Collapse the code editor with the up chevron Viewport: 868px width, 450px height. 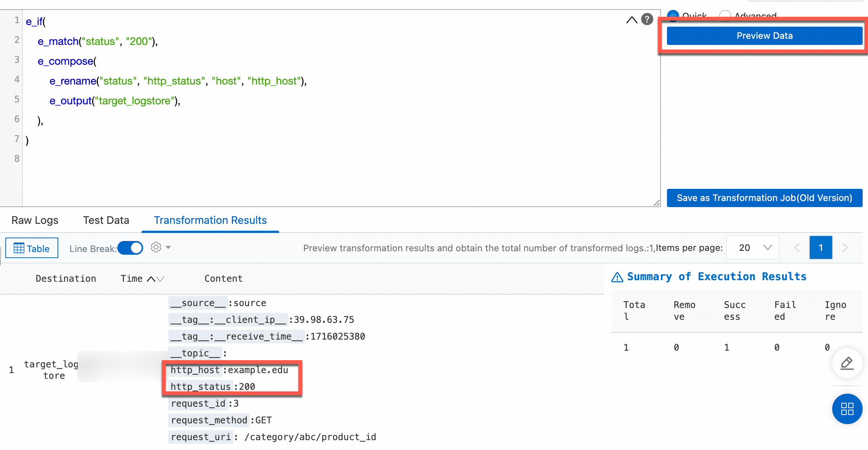pos(632,20)
